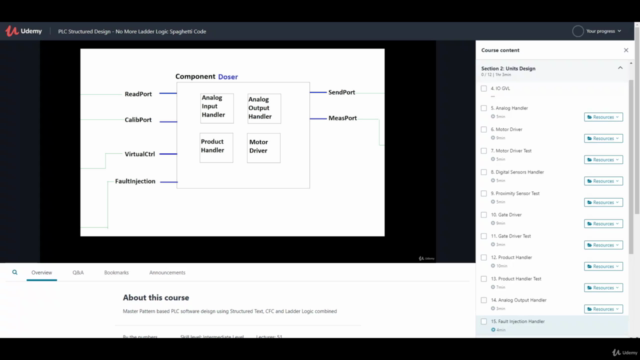Check the Product Handler lecture checkbox
This screenshot has width=640, height=360.
point(484,257)
